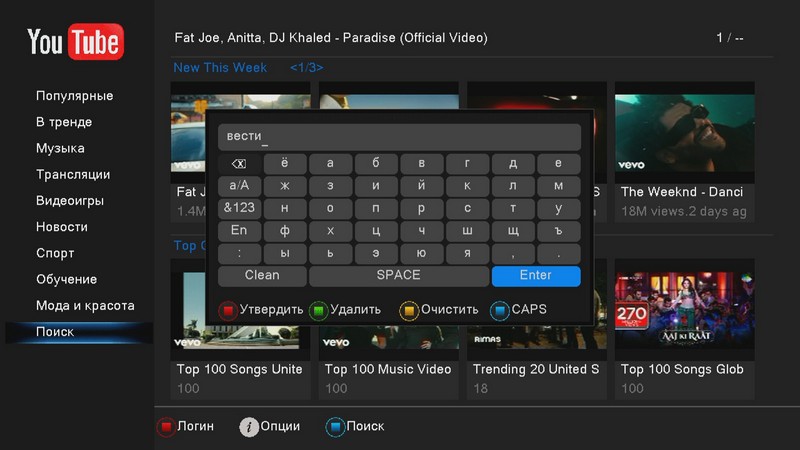800x450 pixels.
Task: Click blue CAPS button icon
Action: [x=499, y=310]
